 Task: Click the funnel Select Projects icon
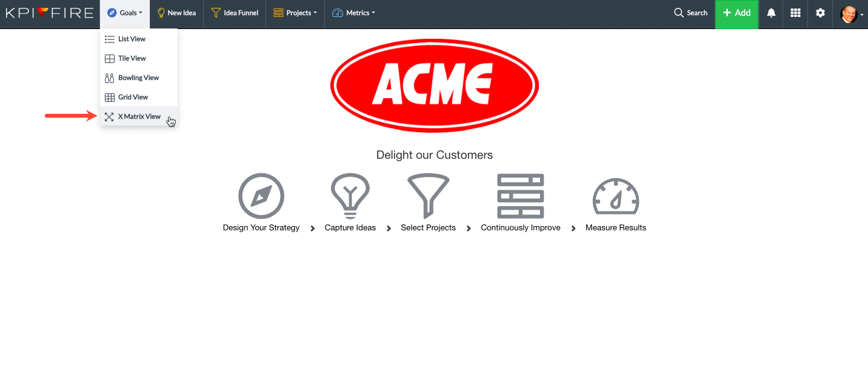(428, 196)
